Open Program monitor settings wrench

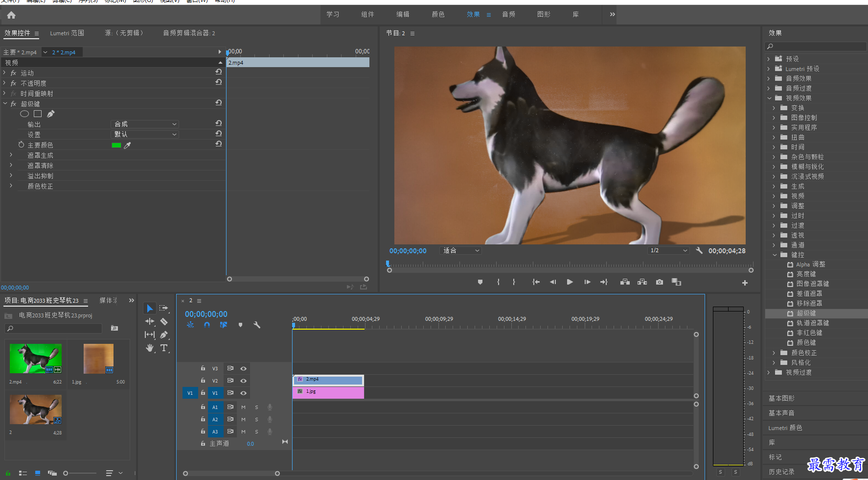[x=699, y=250]
